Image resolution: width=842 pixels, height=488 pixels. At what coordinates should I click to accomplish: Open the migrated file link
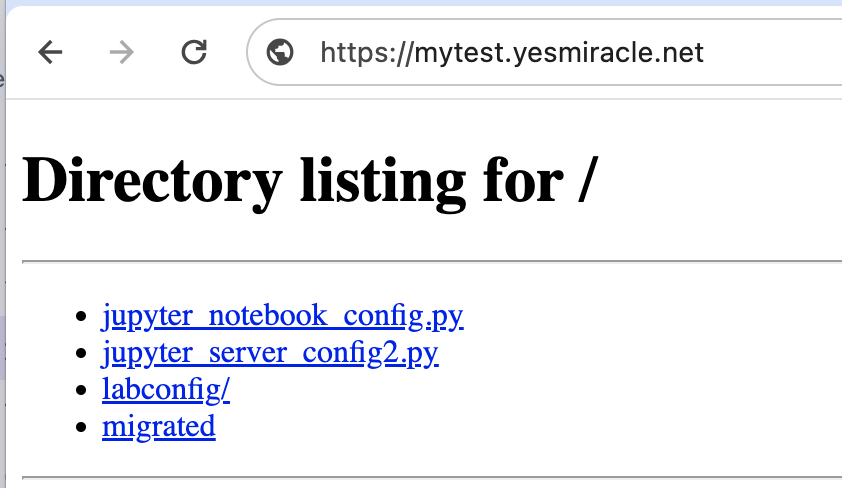[x=158, y=427]
